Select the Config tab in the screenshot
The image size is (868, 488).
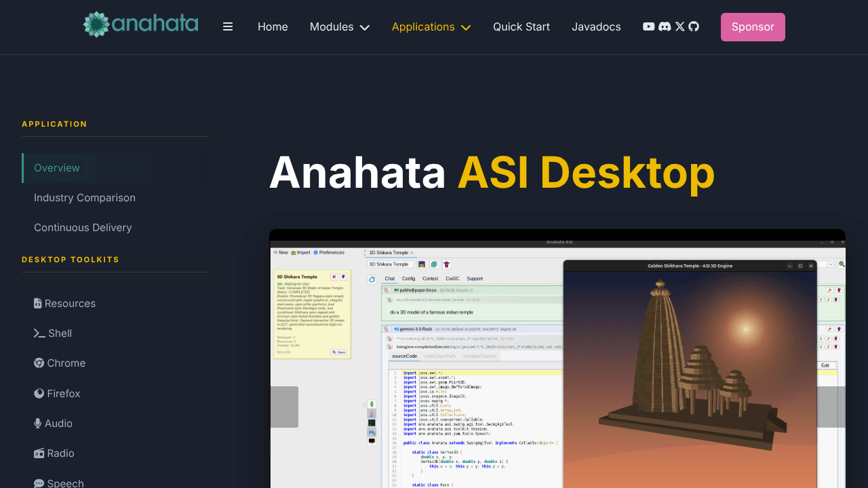408,279
